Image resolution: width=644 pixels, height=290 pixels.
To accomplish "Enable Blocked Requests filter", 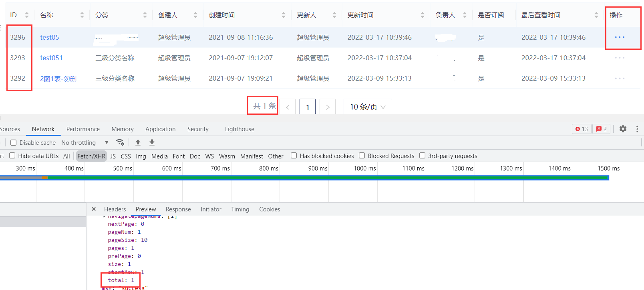I will 362,156.
